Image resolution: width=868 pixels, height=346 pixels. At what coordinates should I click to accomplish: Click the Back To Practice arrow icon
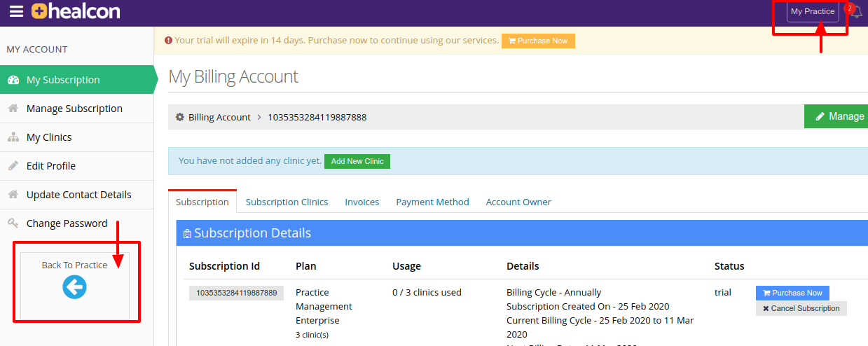(74, 286)
